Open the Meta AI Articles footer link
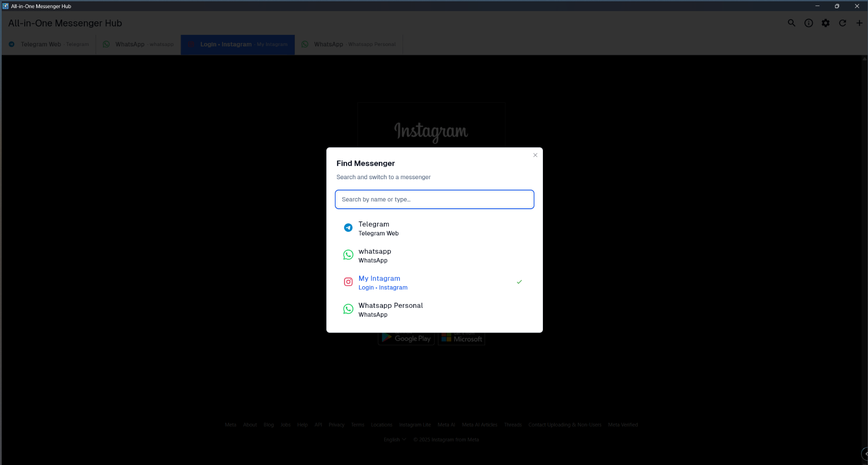This screenshot has height=465, width=868. pyautogui.click(x=480, y=425)
